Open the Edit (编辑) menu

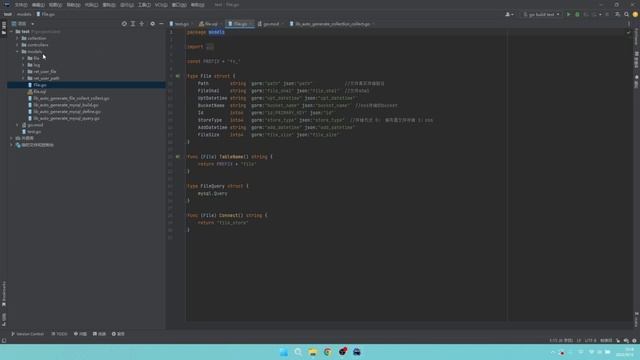pos(38,5)
